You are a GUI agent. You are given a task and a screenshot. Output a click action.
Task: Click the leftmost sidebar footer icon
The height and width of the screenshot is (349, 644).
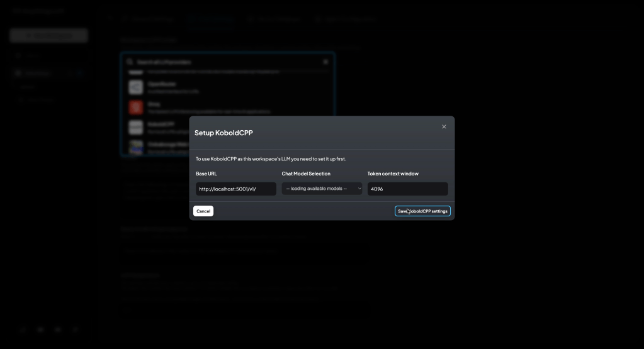click(23, 330)
